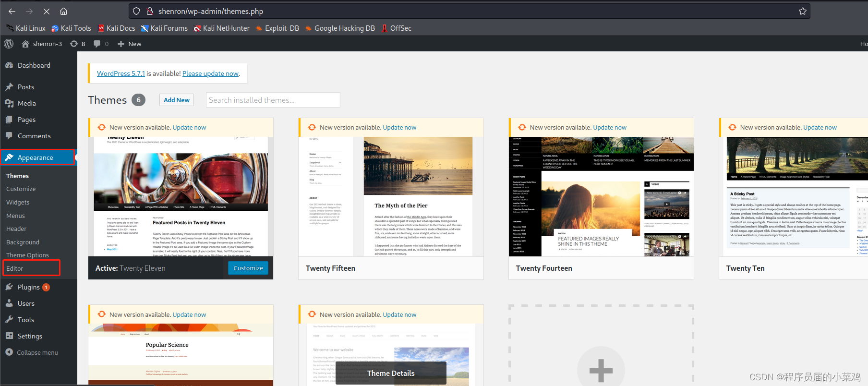The width and height of the screenshot is (868, 386).
Task: Open the WordPress logo menu
Action: click(x=9, y=44)
